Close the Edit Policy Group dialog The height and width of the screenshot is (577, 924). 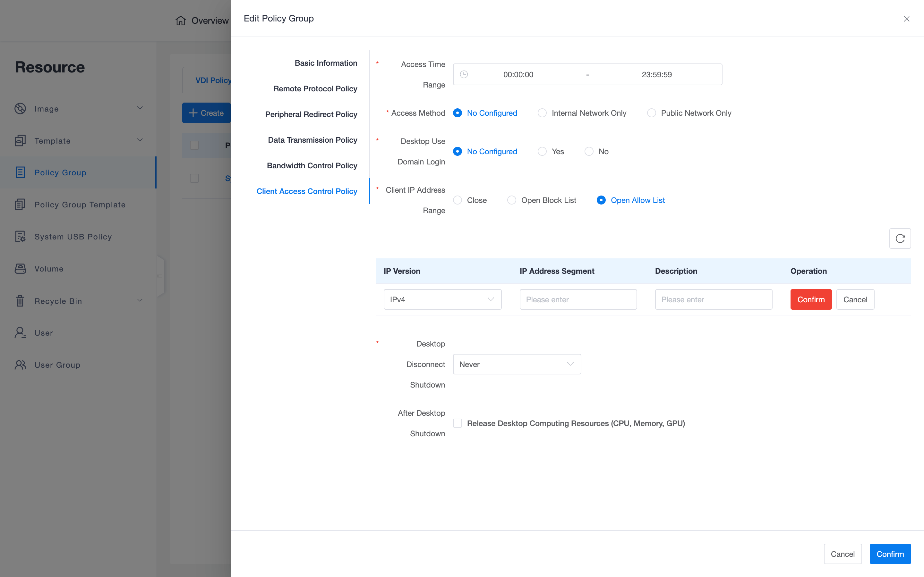(906, 19)
